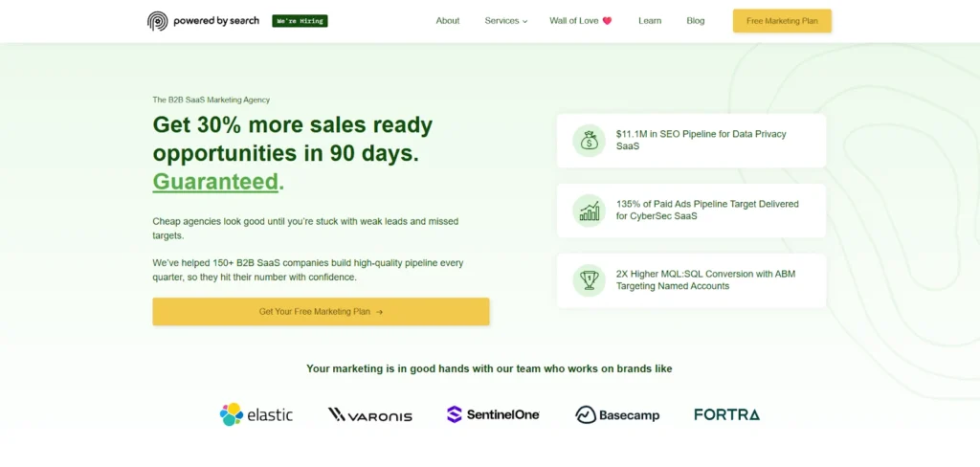Click the trophy icon

click(589, 280)
